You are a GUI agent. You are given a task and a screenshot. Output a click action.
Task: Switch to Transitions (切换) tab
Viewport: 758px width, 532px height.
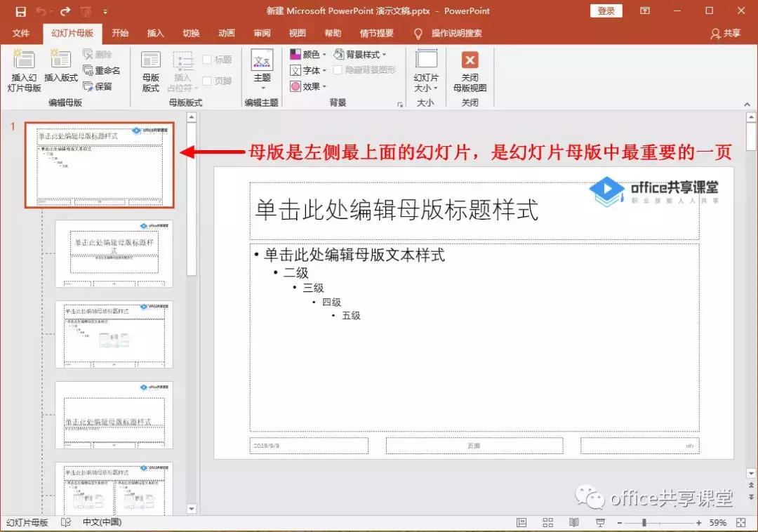tap(191, 34)
